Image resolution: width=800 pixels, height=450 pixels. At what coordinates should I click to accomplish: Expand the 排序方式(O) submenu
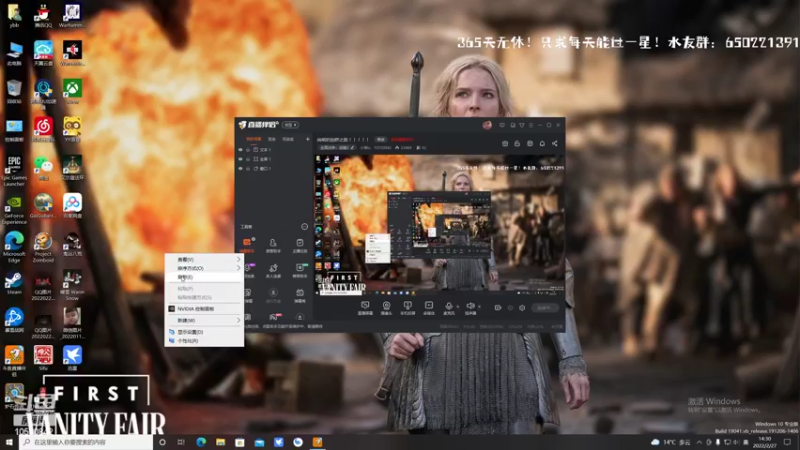click(x=204, y=268)
